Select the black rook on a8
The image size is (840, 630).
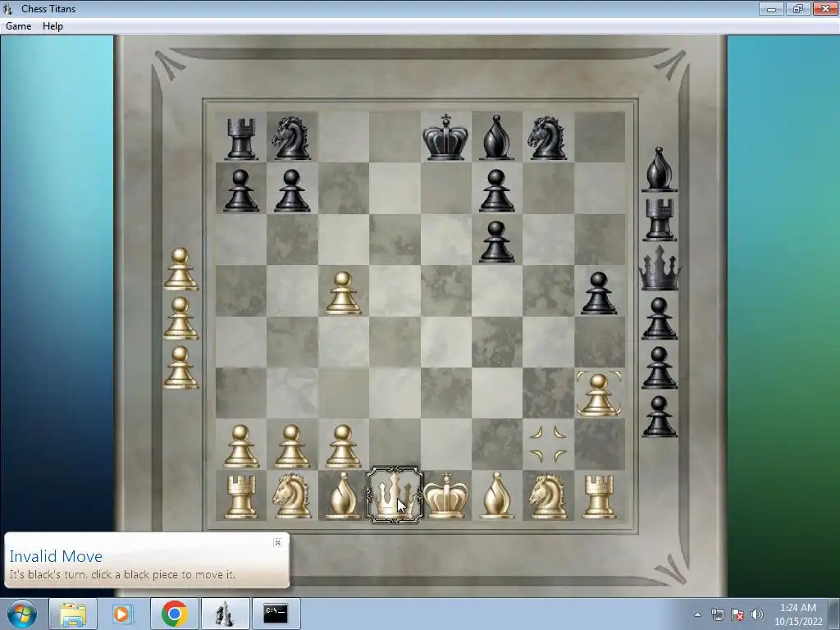click(x=240, y=138)
